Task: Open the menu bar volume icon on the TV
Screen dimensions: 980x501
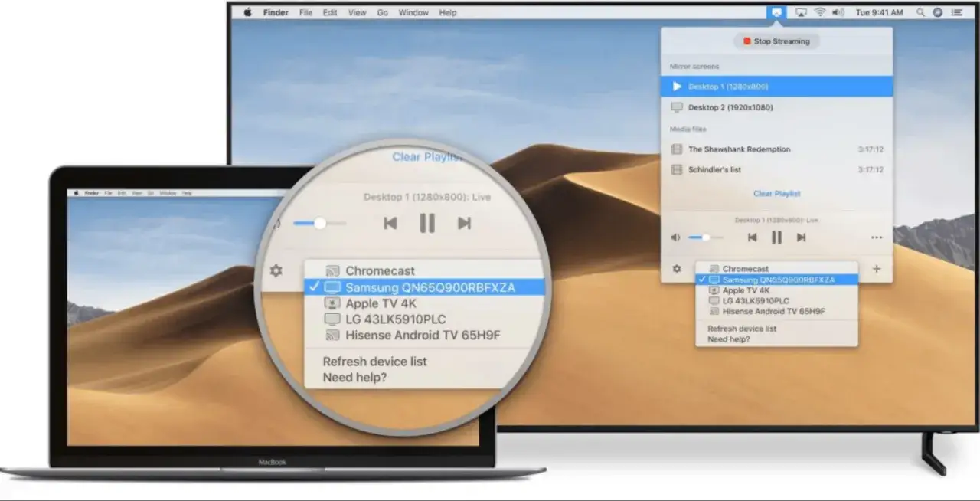Action: (838, 12)
